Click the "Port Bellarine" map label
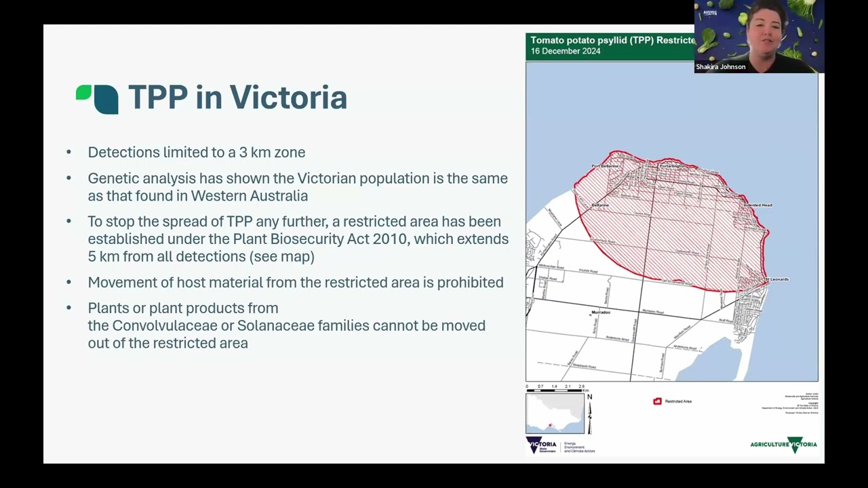The width and height of the screenshot is (868, 488). [x=605, y=166]
